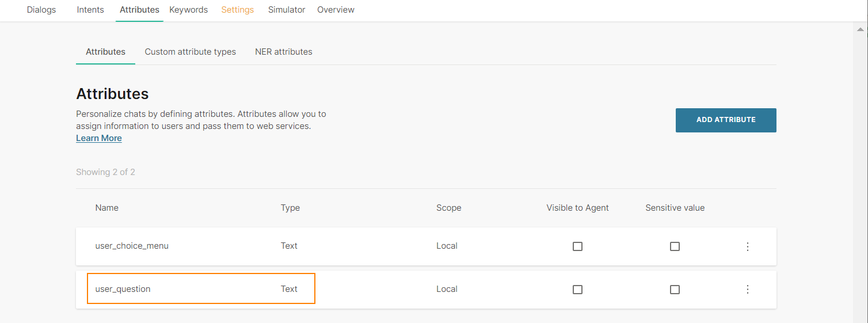Show the Overview tab

pos(336,10)
